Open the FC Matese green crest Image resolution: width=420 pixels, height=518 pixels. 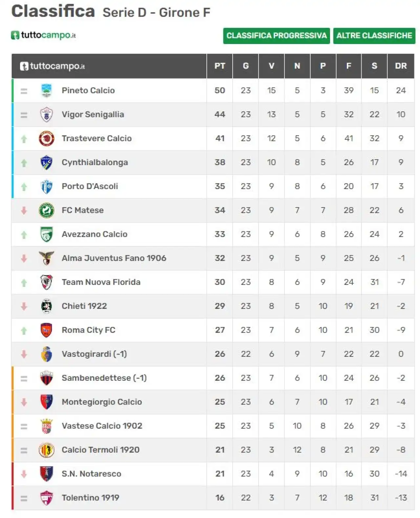coord(47,210)
